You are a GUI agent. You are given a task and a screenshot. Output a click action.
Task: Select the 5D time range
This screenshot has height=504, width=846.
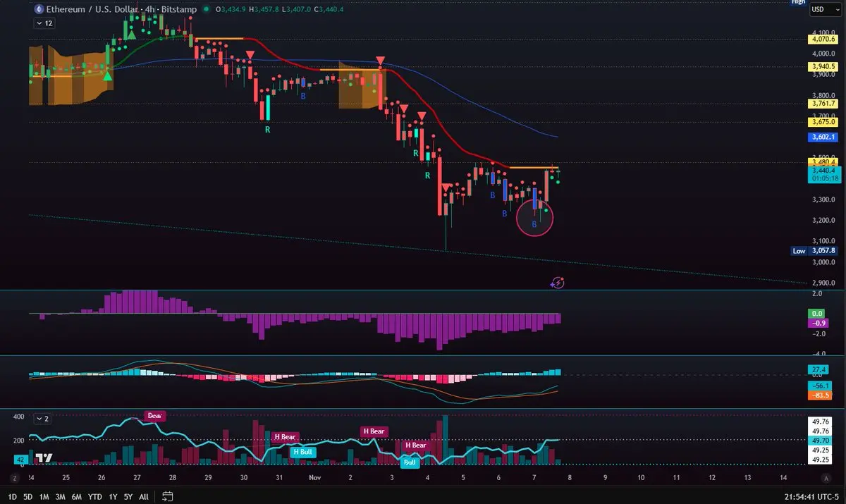click(x=27, y=496)
